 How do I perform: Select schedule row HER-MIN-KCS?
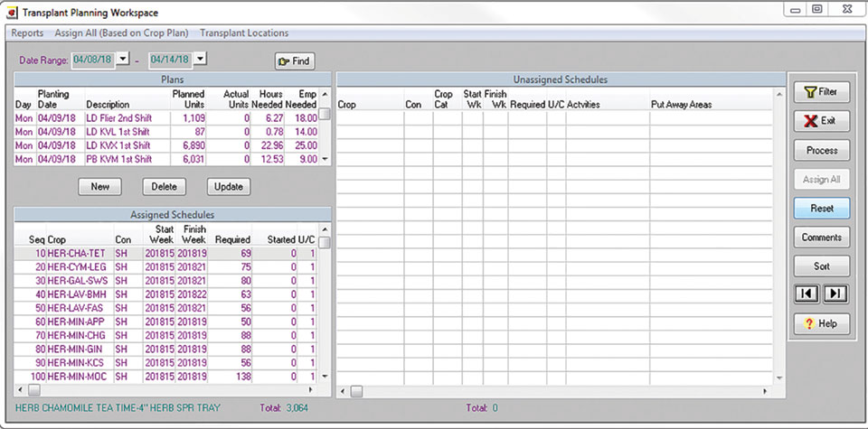coord(166,363)
